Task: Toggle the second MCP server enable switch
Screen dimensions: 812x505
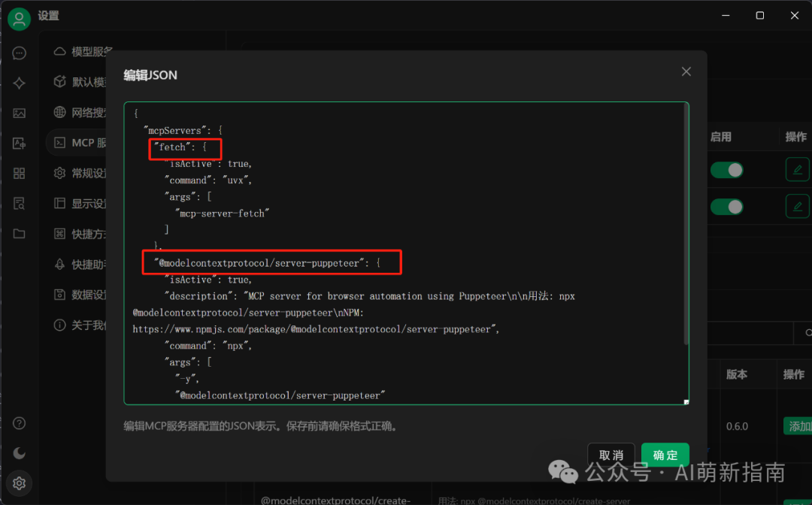Action: click(726, 207)
